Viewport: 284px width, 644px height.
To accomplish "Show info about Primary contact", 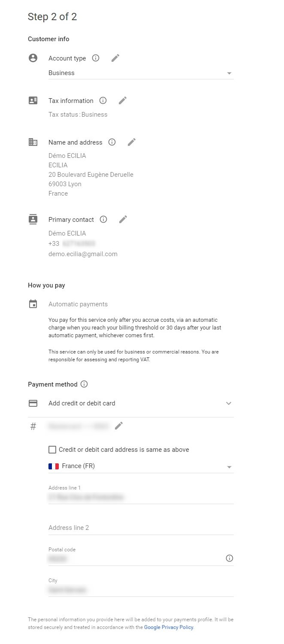I will point(103,219).
